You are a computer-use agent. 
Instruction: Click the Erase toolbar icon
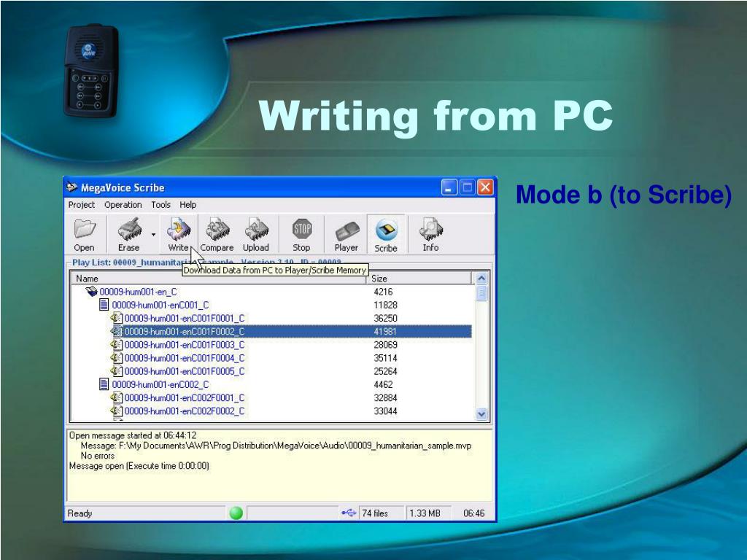point(128,234)
